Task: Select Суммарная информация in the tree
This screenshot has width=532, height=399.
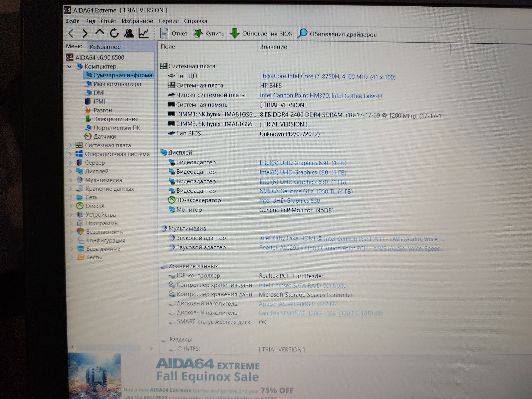Action: pos(119,75)
